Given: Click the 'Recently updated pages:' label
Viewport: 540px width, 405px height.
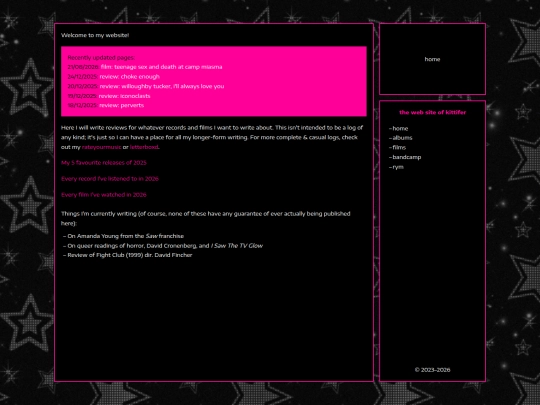Looking at the screenshot, I should [101, 58].
